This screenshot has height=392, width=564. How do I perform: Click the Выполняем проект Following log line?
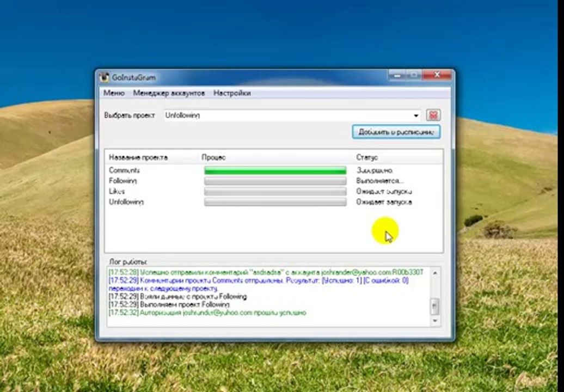click(169, 304)
